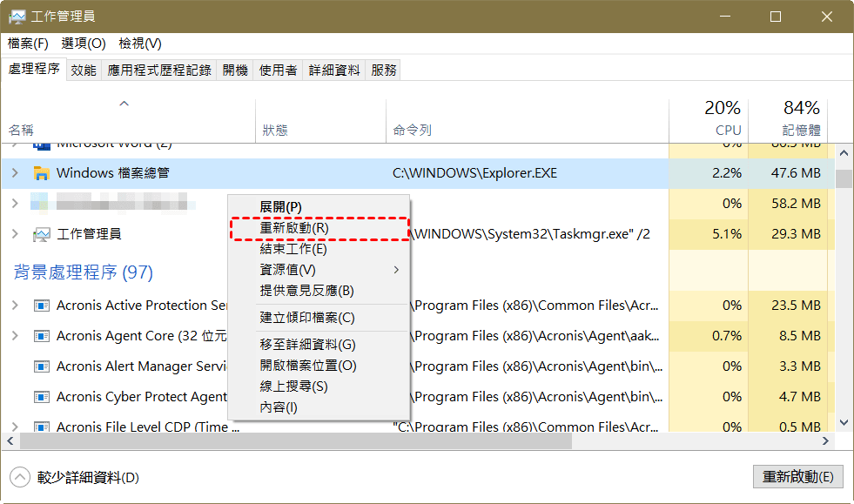Screen dimensions: 854x504
Task: Click the horizontal scrollbar right arrow
Action: 825,440
